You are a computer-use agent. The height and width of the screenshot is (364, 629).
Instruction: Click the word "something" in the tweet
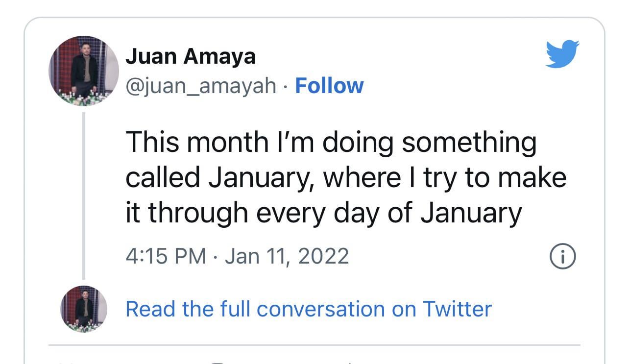click(x=469, y=142)
